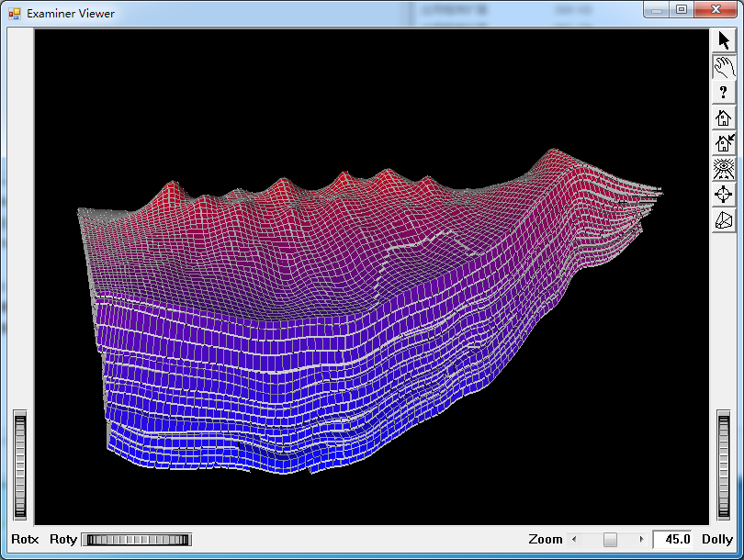Click the Zoom slider right arrow
Viewport: 744px width, 560px height.
(x=641, y=540)
